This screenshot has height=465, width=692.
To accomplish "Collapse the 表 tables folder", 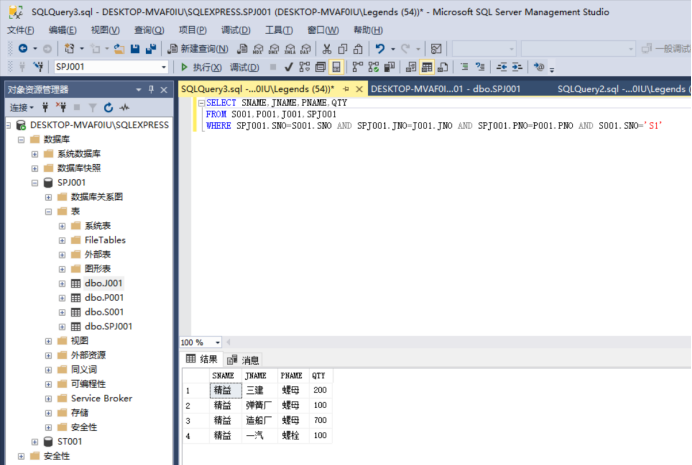I will pos(49,211).
